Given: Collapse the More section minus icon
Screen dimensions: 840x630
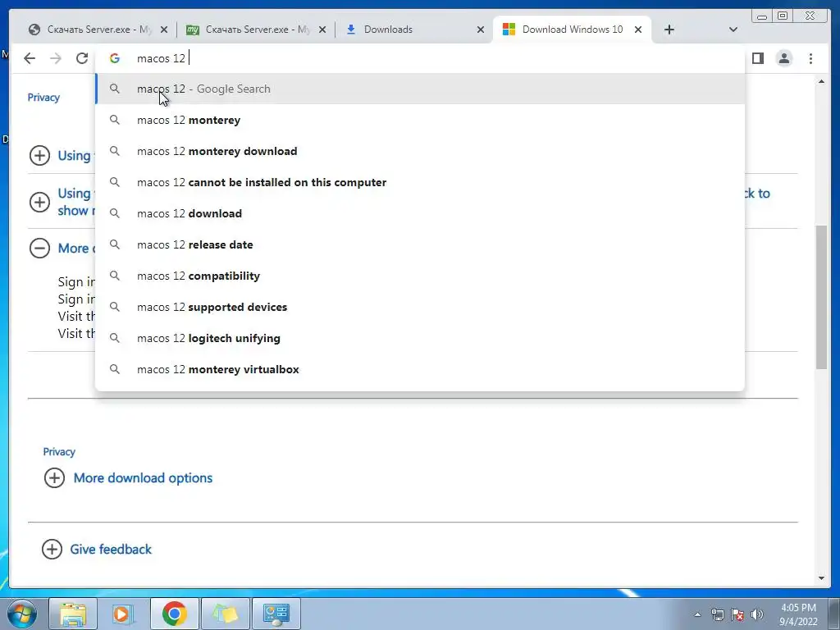Looking at the screenshot, I should (x=39, y=248).
